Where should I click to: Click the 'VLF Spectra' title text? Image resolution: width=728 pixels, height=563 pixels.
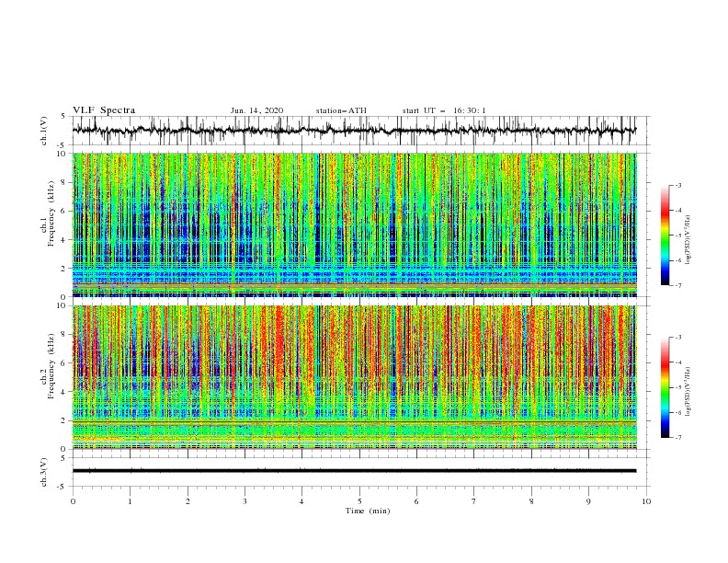coord(104,110)
